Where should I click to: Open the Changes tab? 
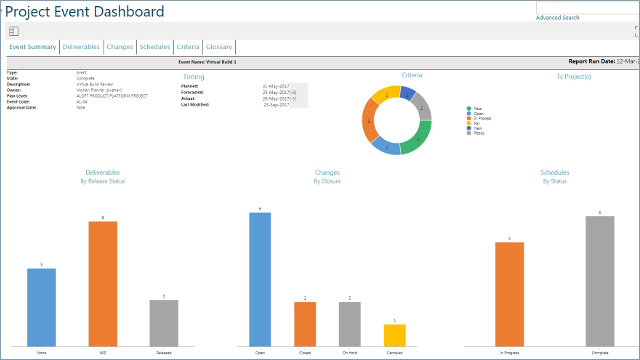pyautogui.click(x=120, y=47)
